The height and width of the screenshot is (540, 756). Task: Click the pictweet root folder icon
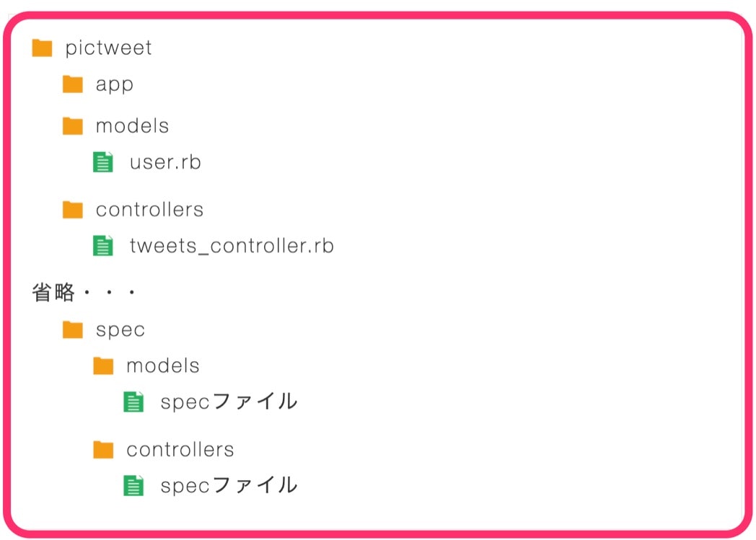43,48
